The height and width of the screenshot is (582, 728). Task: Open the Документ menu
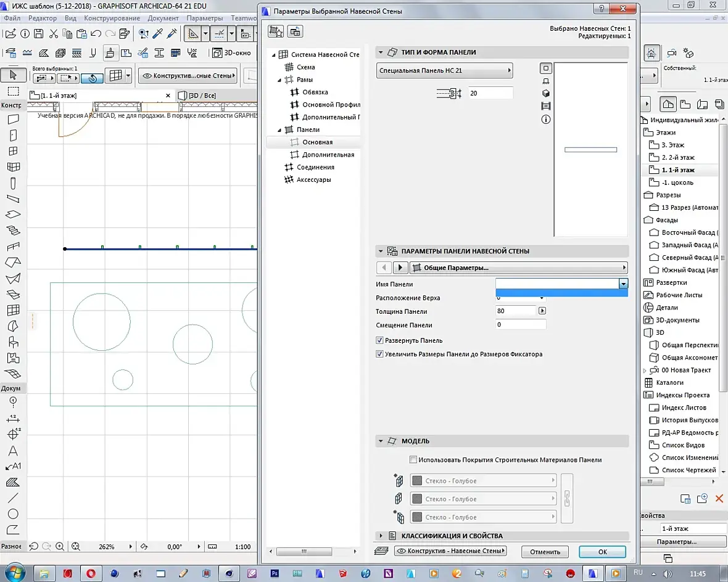(163, 18)
